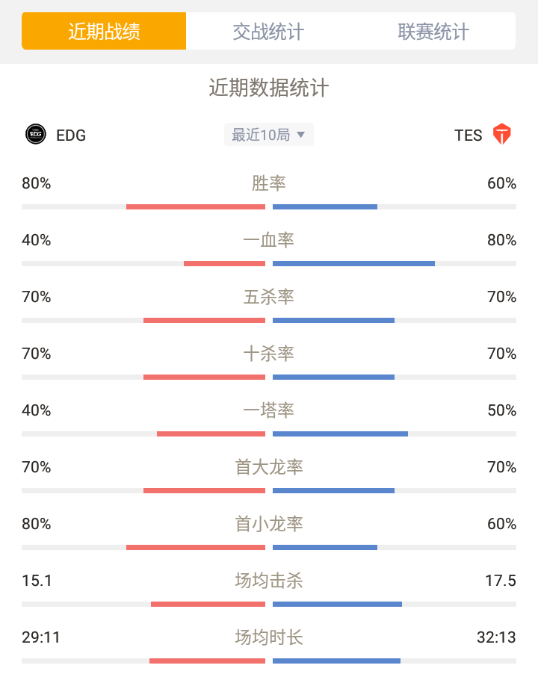Switch to the 交战统计 tab
This screenshot has width=538, height=676.
(x=269, y=31)
